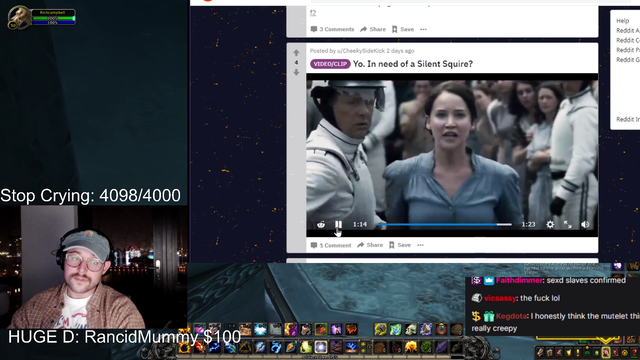Image resolution: width=640 pixels, height=360 pixels.
Task: Open the red question mark help micro button
Action: [x=635, y=352]
